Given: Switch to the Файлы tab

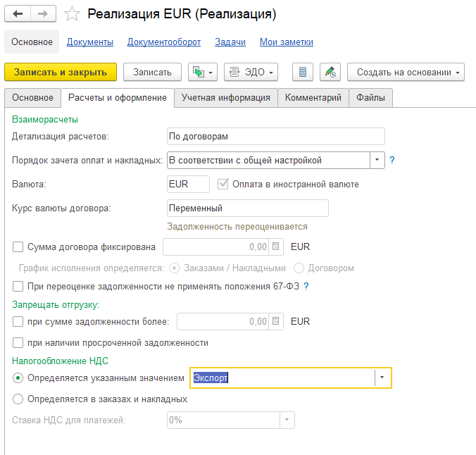Looking at the screenshot, I should coord(370,98).
